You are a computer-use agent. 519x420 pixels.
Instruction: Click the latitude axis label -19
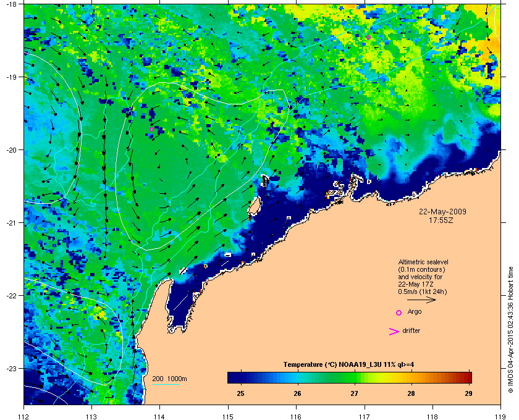tap(11, 77)
